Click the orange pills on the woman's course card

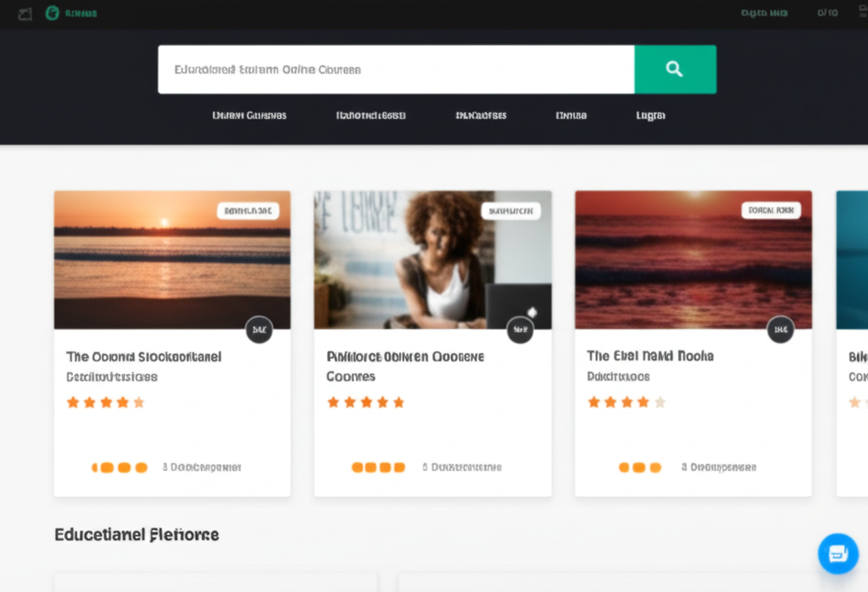pos(379,467)
